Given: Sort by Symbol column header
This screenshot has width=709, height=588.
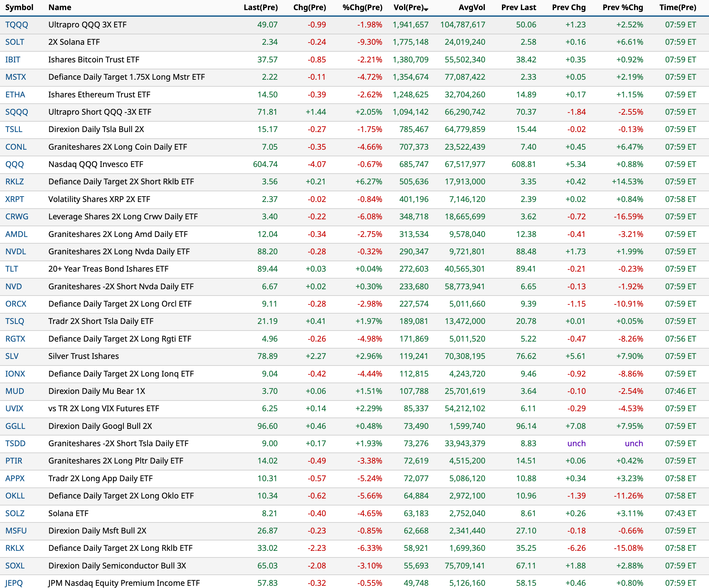Looking at the screenshot, I should [x=19, y=8].
